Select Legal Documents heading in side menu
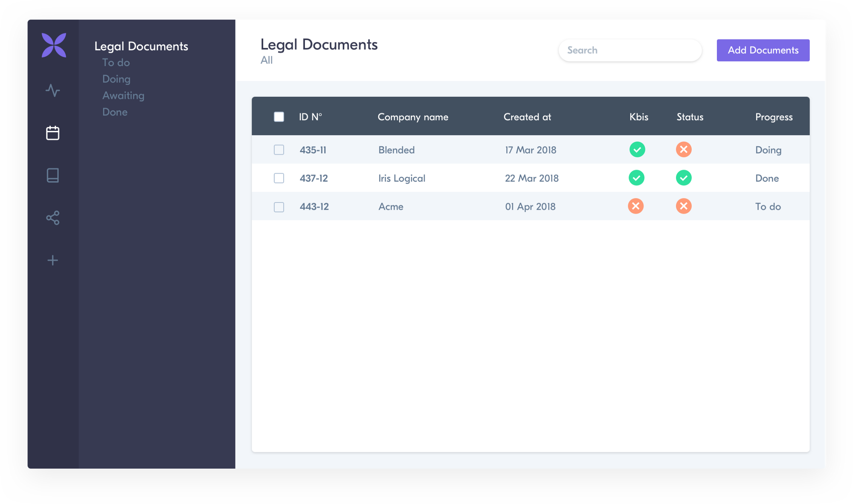The image size is (853, 504). [x=141, y=46]
